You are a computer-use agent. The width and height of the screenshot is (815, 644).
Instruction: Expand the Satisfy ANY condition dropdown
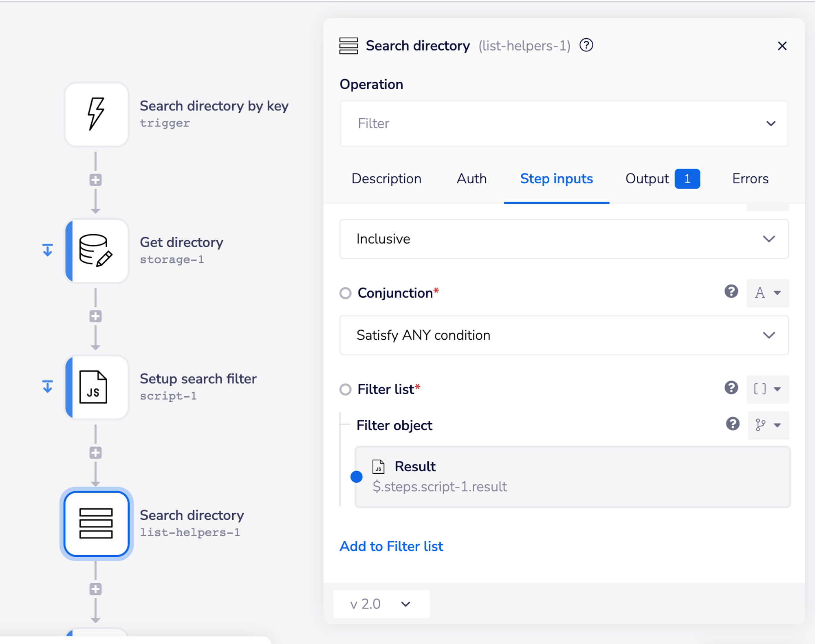(564, 335)
